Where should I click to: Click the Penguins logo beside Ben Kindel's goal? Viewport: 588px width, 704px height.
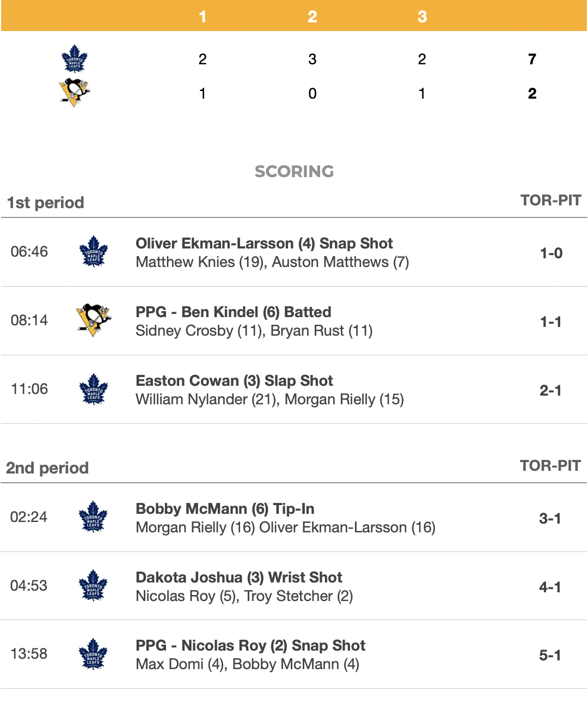94,320
